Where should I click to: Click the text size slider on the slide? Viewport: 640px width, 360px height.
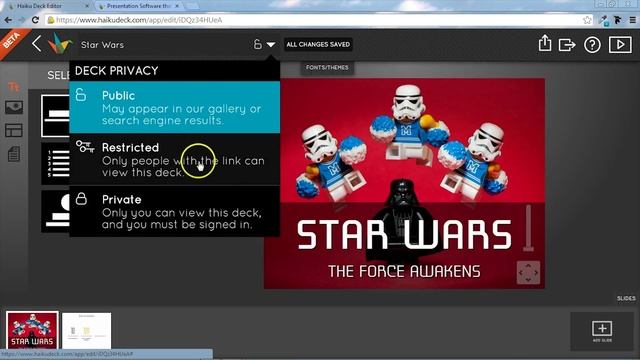tap(528, 228)
